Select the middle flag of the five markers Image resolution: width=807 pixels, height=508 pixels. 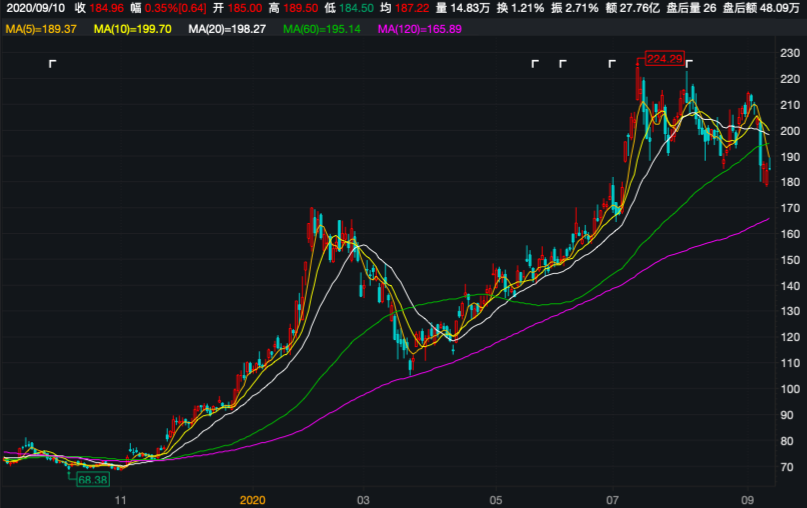(562, 65)
